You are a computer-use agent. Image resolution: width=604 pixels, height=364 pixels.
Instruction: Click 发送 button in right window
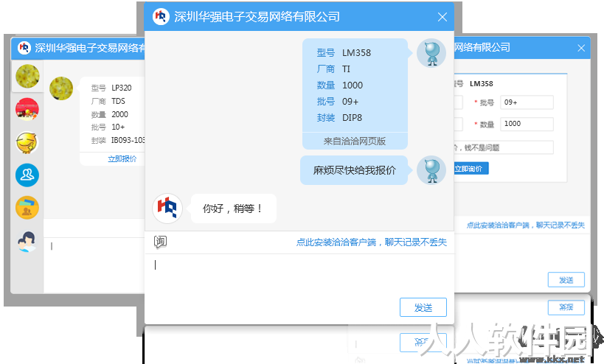pyautogui.click(x=566, y=280)
